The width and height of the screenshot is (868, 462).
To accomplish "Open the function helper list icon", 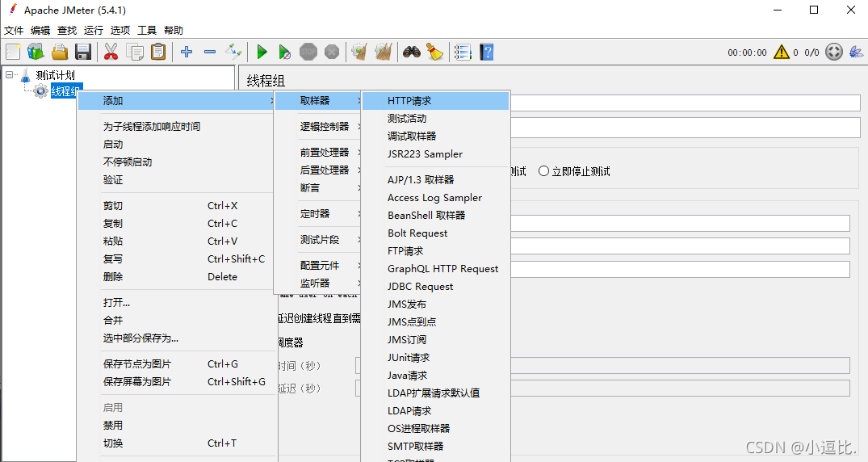I will coord(463,52).
